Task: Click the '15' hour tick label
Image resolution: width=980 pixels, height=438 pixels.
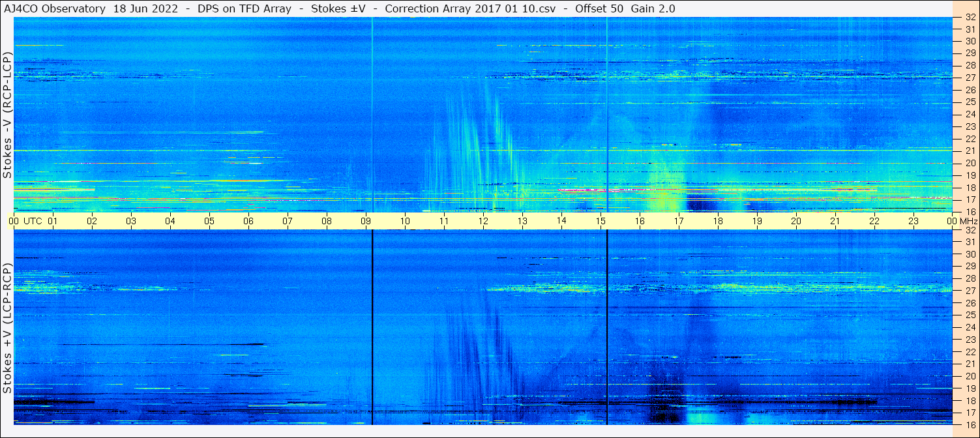Action: (x=601, y=221)
